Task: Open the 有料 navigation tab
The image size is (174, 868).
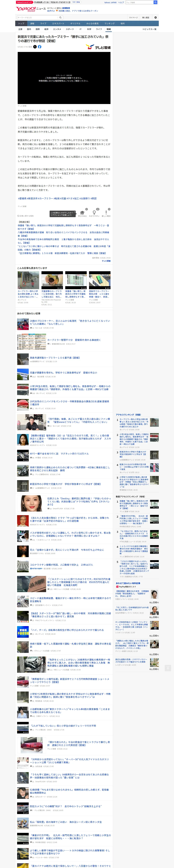Action: [123, 24]
